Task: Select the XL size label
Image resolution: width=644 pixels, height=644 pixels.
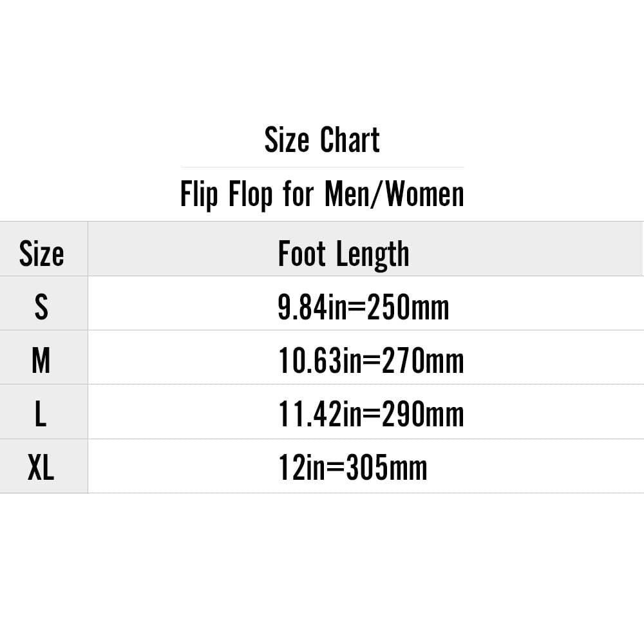Action: (41, 468)
